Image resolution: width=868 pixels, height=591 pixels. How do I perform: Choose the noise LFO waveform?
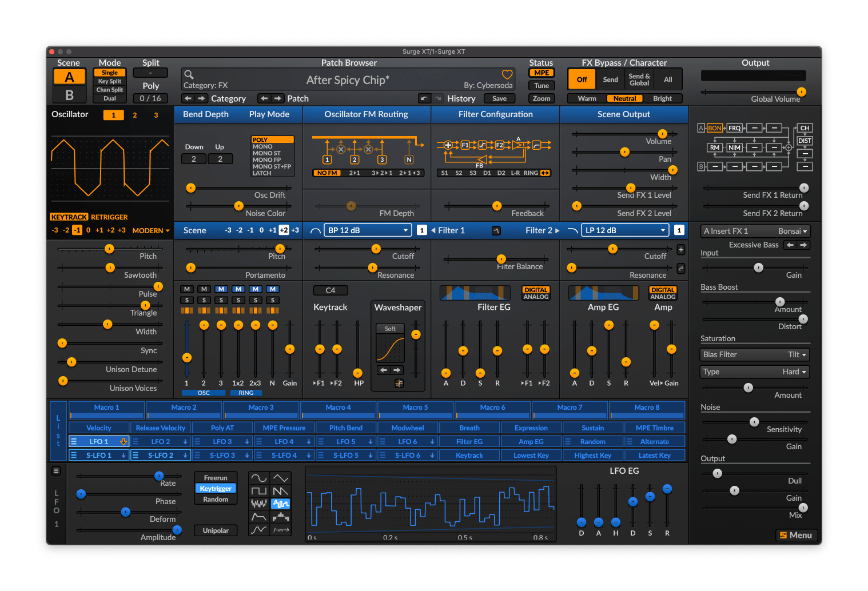pos(259,504)
